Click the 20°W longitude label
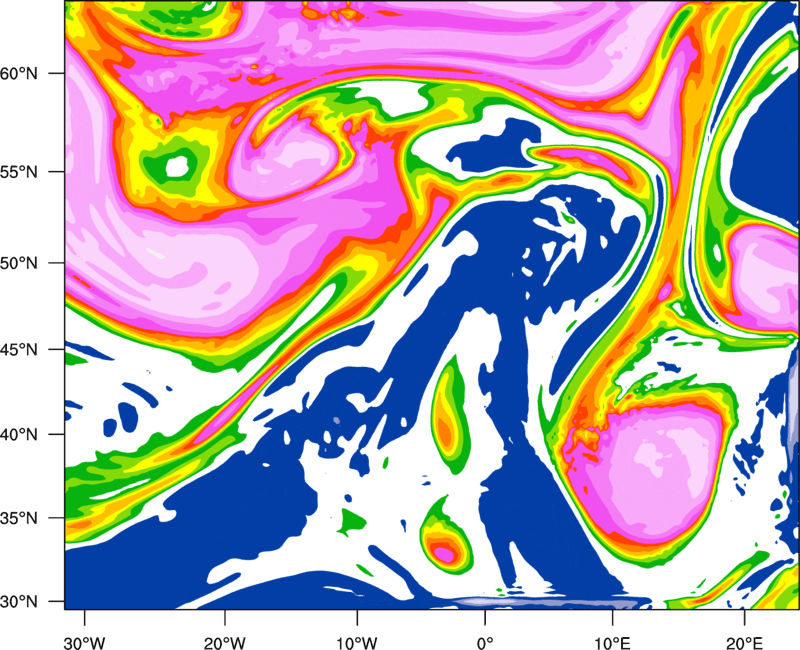800x650 pixels. (x=225, y=643)
